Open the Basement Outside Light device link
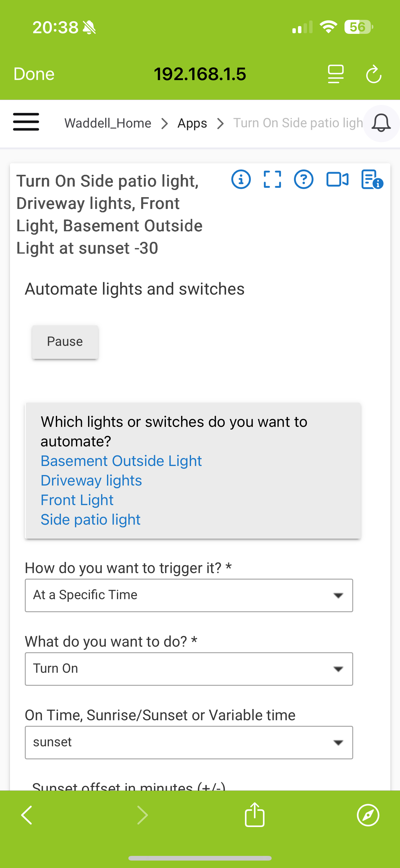Screen dimensions: 400x868 [x=121, y=461]
